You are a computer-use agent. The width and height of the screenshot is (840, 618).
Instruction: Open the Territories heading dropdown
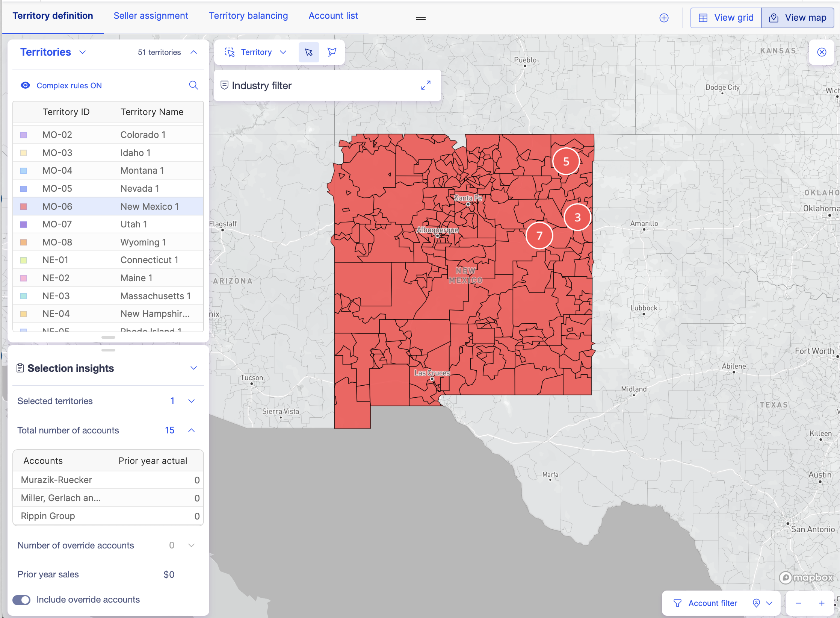point(83,52)
